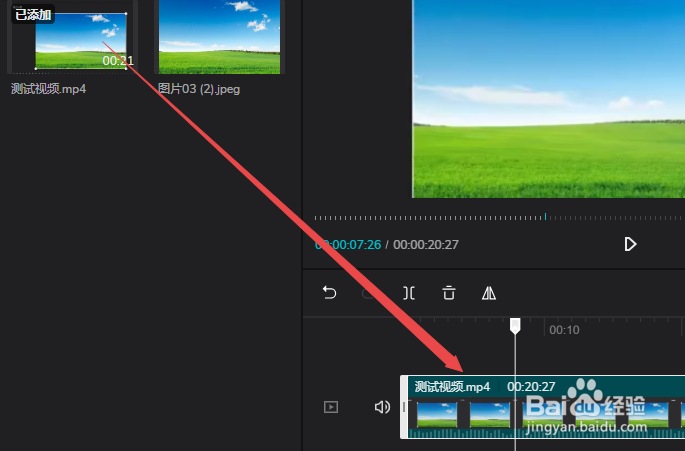The width and height of the screenshot is (685, 451).
Task: Click the 图片03 (2).jpeg file name label
Action: click(199, 89)
